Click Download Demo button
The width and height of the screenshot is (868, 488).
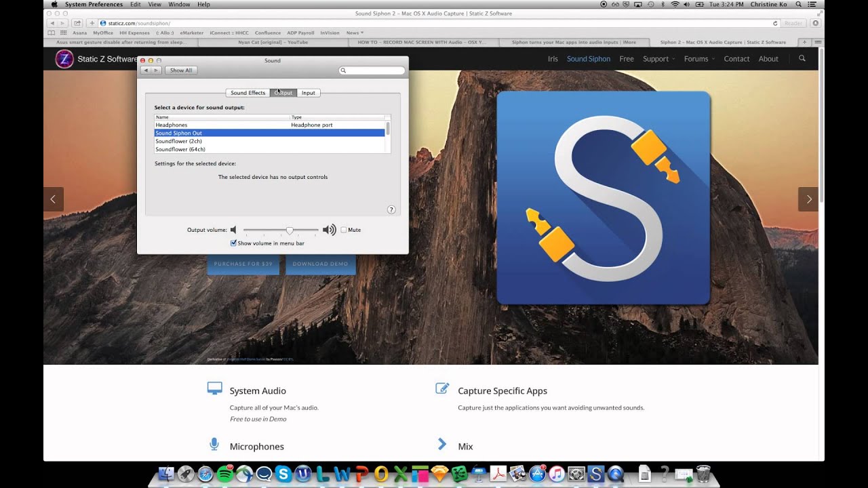(320, 264)
